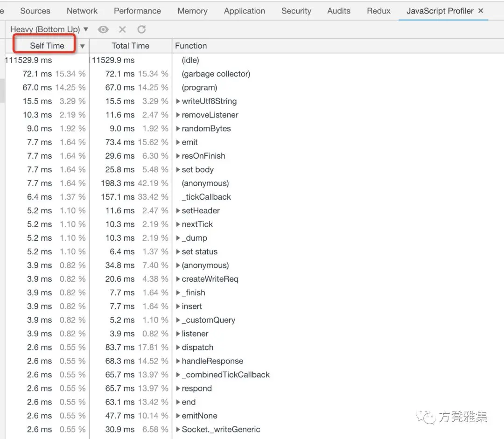Select the _tickCallback function name
Viewport: 504px width, 439px height.
[x=206, y=197]
